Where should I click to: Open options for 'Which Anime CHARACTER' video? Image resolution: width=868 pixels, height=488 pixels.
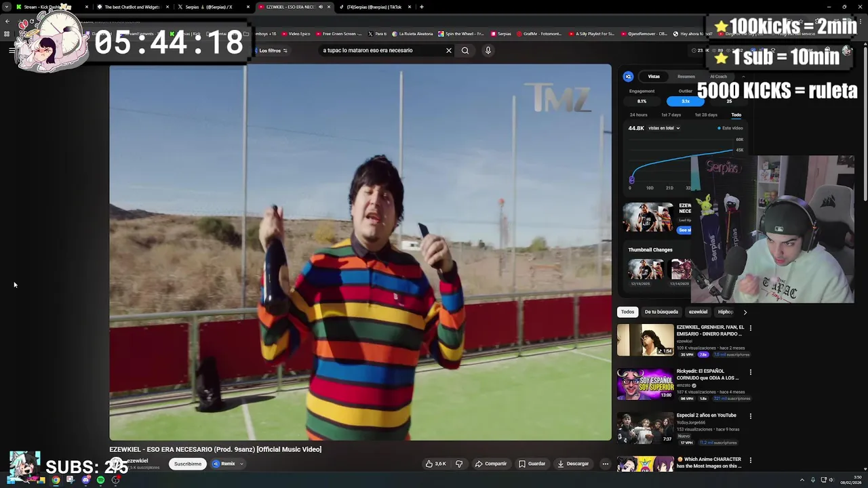point(750,460)
